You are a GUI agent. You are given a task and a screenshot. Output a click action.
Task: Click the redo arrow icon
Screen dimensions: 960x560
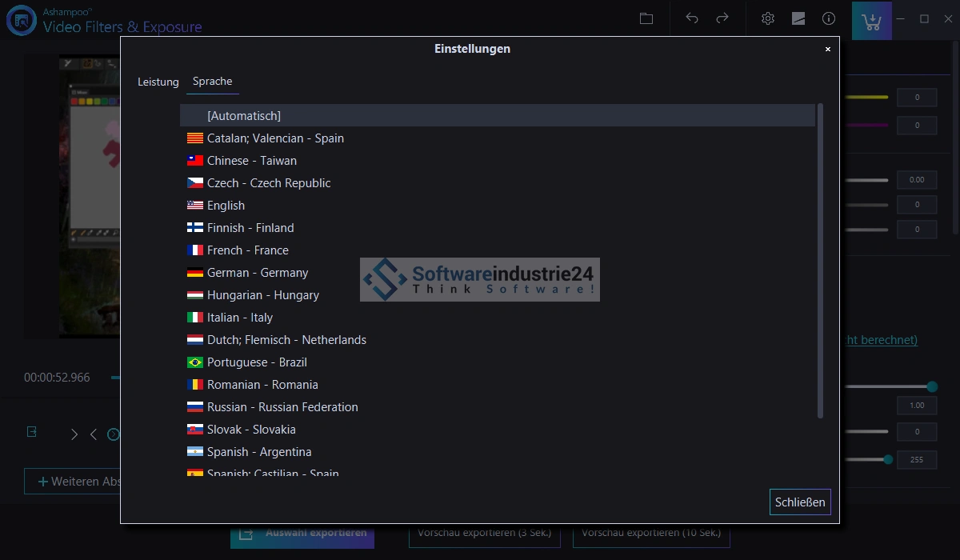click(x=722, y=18)
